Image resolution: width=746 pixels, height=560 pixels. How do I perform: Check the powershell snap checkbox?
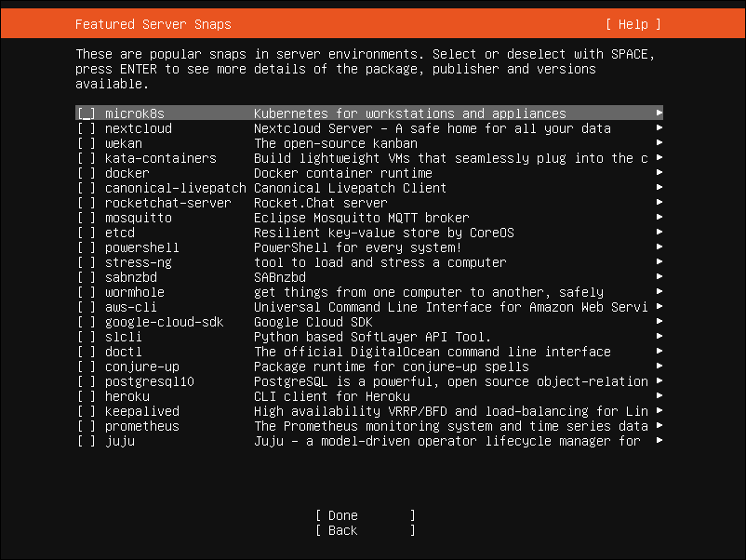coord(87,247)
